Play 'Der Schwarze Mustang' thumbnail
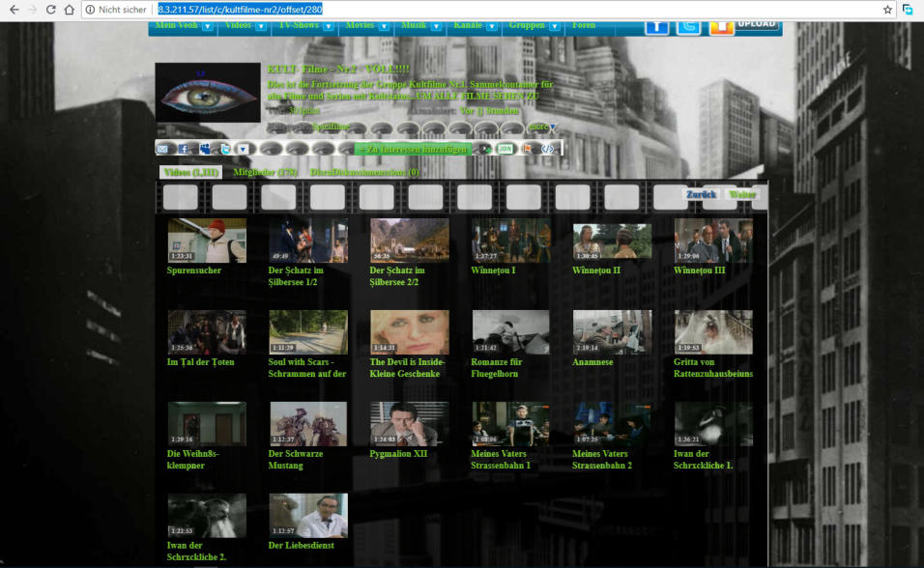Screen dimensions: 924x568 [308, 424]
